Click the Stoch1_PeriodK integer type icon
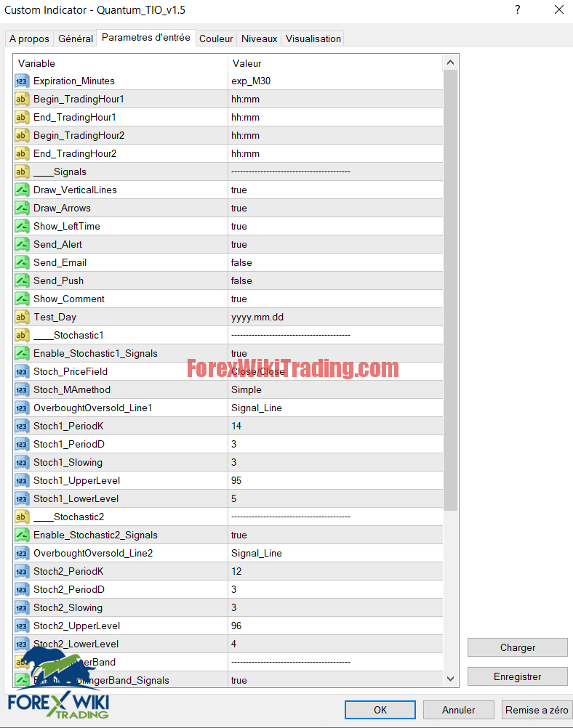Viewport: 573px width, 728px height. tap(22, 426)
